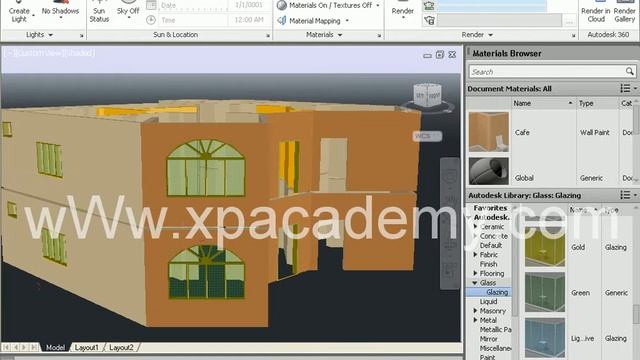Expand the Fabric category
The image size is (640, 360).
pyautogui.click(x=476, y=255)
